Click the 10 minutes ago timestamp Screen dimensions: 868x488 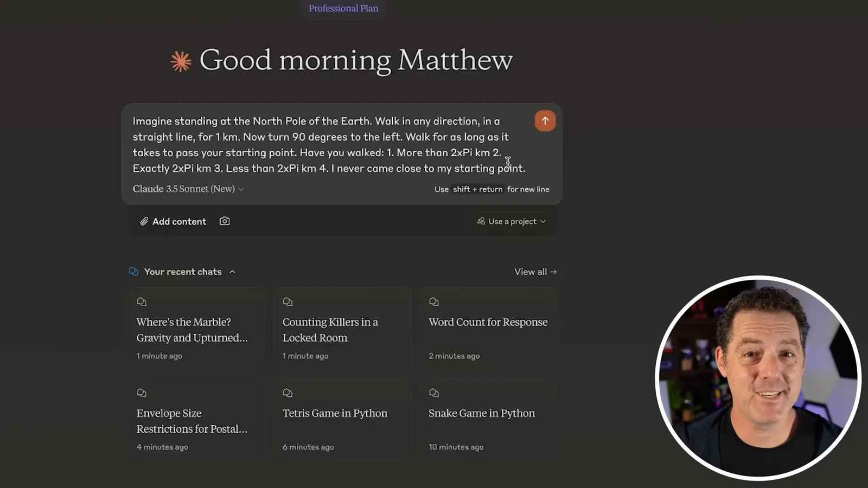coord(456,447)
